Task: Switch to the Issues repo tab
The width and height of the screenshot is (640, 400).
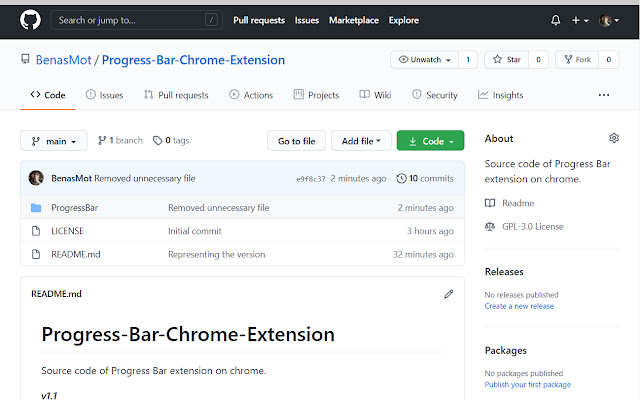Action: click(x=104, y=95)
